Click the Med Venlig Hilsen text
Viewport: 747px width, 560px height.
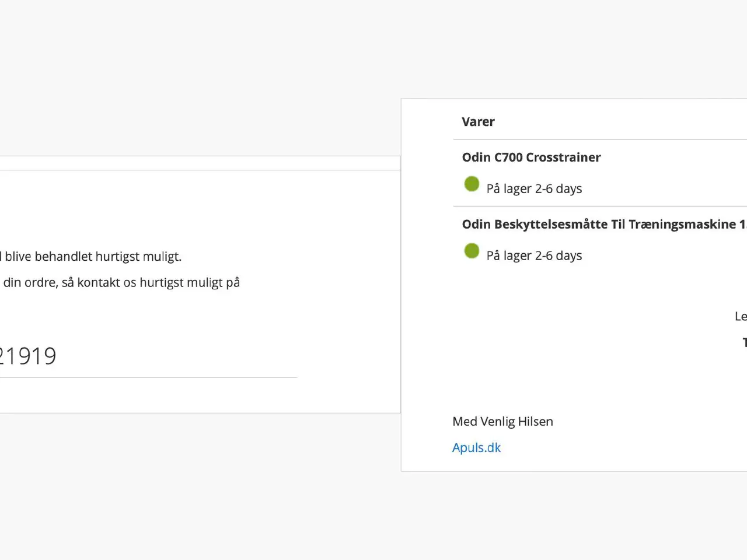(502, 421)
